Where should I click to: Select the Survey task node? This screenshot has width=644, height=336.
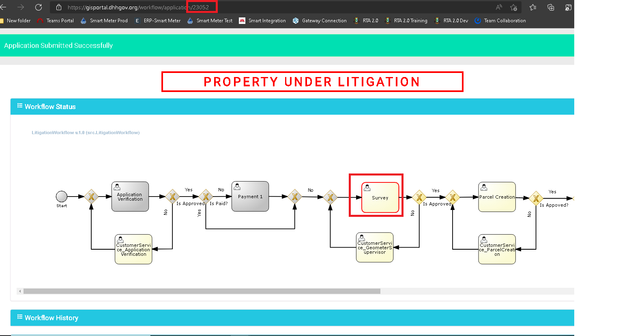pyautogui.click(x=380, y=198)
